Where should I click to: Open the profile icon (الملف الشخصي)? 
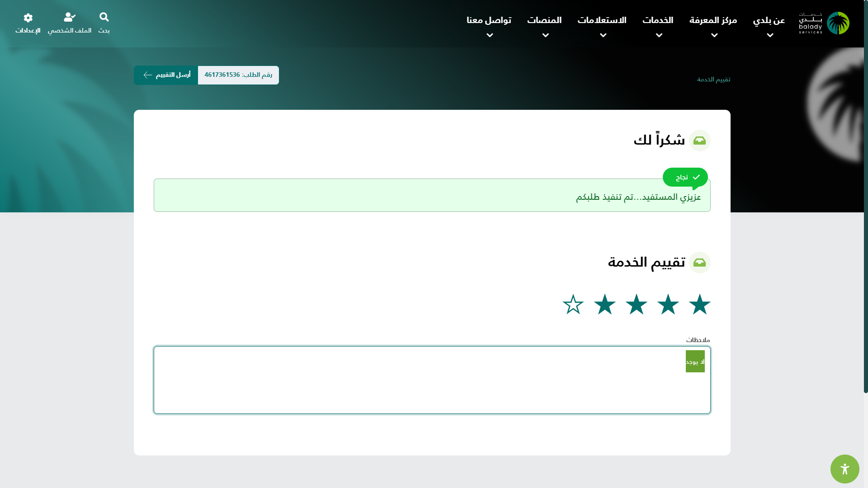(70, 17)
